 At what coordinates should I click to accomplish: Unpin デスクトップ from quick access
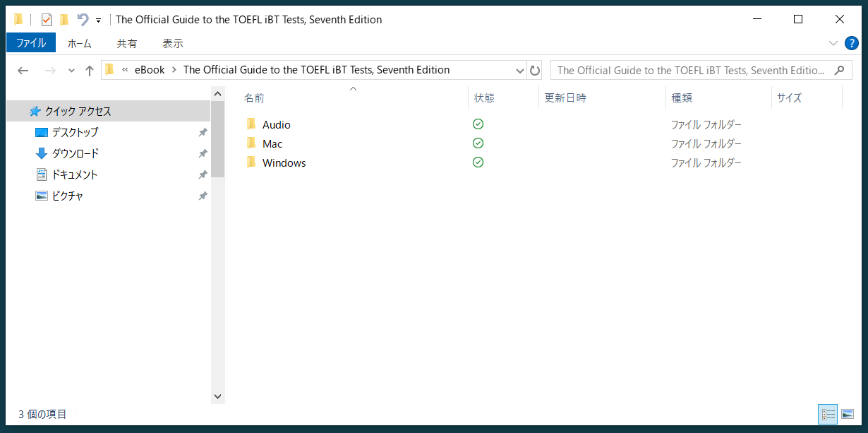(203, 132)
